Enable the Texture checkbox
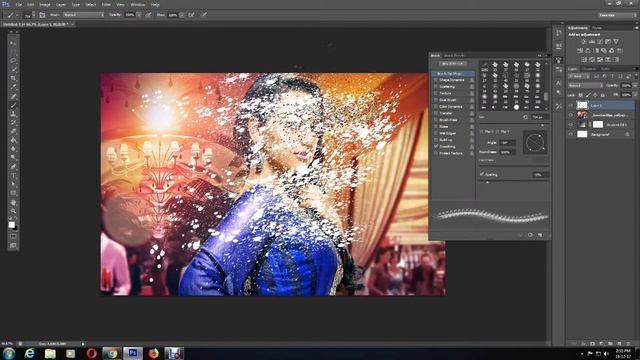Viewport: 640px width, 360px height. 436,93
